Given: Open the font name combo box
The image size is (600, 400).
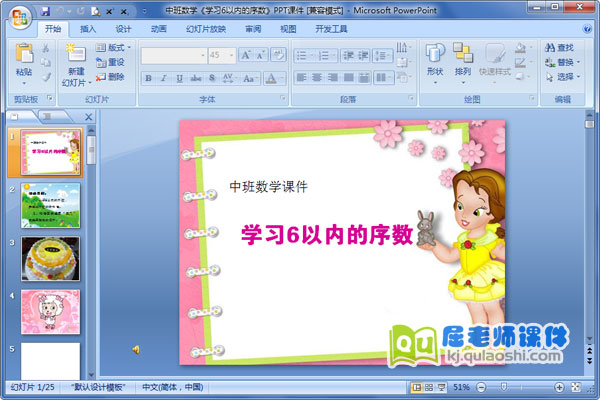Looking at the screenshot, I should click(x=174, y=56).
